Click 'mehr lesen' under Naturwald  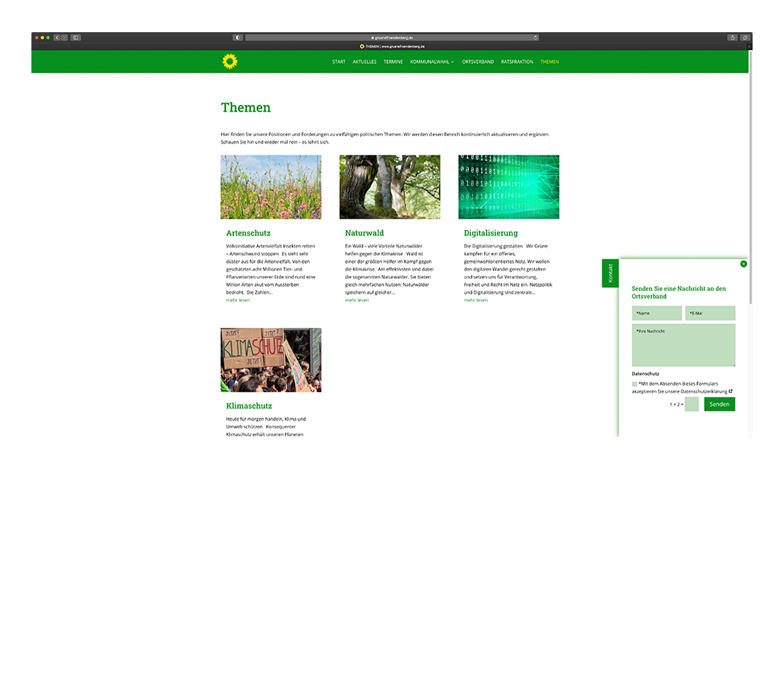(x=356, y=300)
